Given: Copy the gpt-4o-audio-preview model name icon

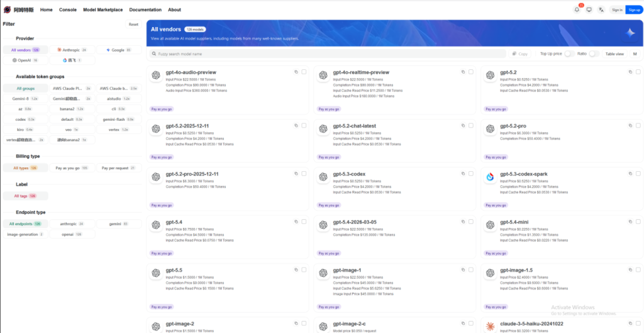Looking at the screenshot, I should point(296,72).
